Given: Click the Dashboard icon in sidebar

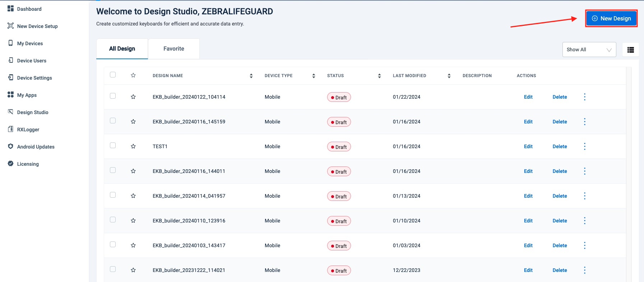Looking at the screenshot, I should [x=11, y=9].
